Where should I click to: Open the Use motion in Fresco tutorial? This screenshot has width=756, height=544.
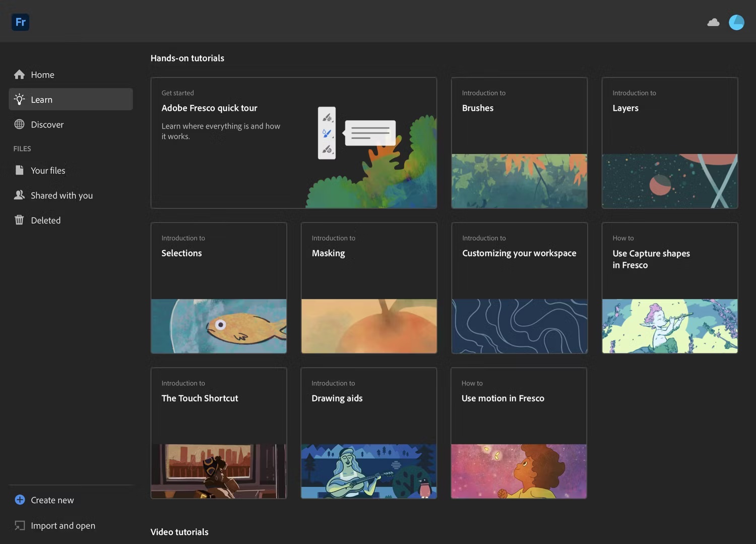[x=519, y=433]
